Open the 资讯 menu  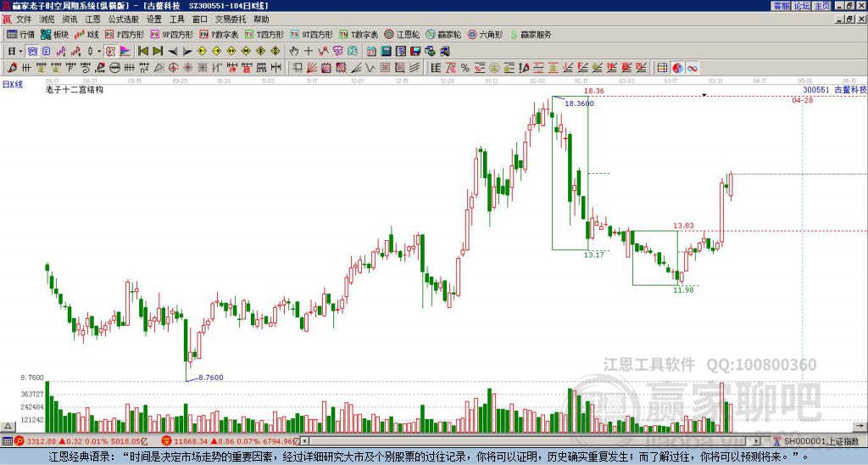tap(70, 20)
